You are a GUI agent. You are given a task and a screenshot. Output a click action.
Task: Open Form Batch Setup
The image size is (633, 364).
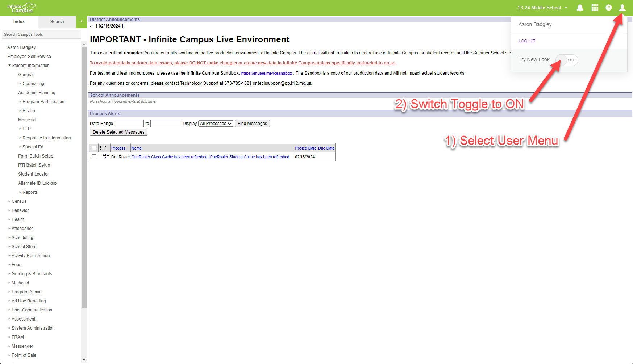tap(36, 156)
